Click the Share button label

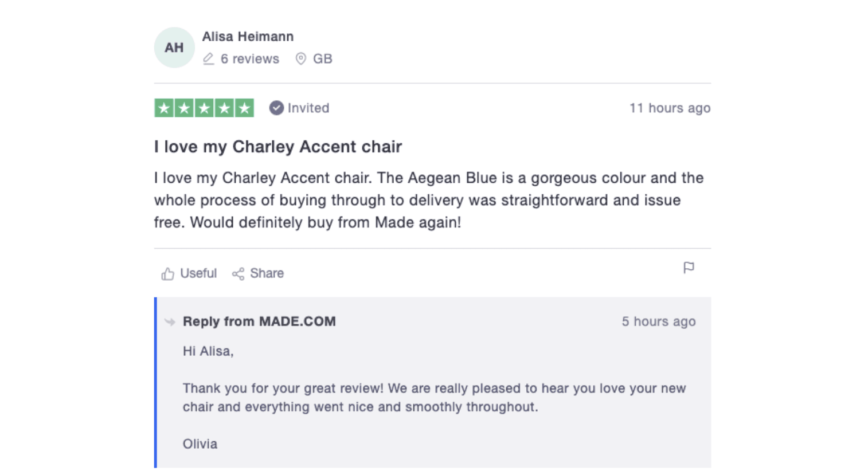pos(267,273)
